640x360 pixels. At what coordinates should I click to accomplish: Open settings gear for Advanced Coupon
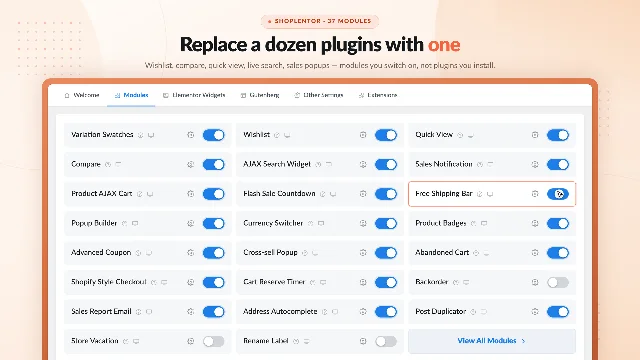pos(191,253)
